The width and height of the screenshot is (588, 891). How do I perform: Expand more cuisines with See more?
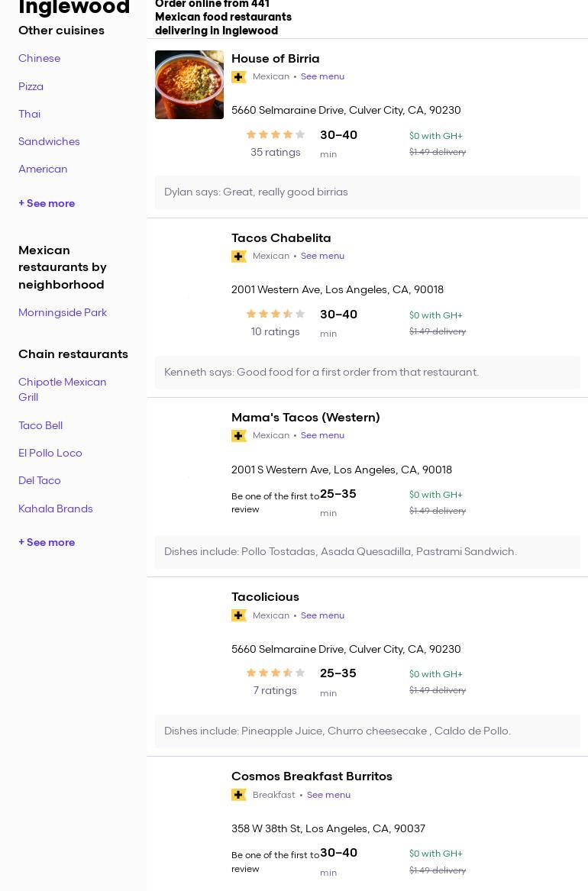coord(47,204)
